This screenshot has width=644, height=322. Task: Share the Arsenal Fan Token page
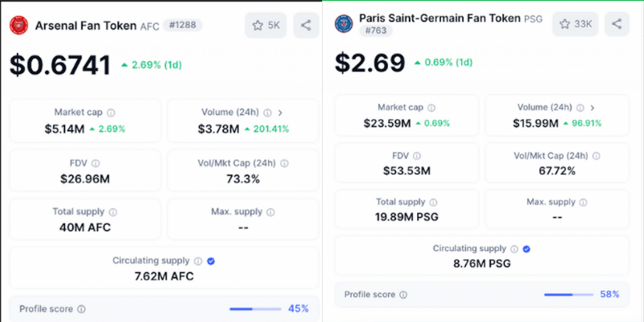click(x=306, y=26)
